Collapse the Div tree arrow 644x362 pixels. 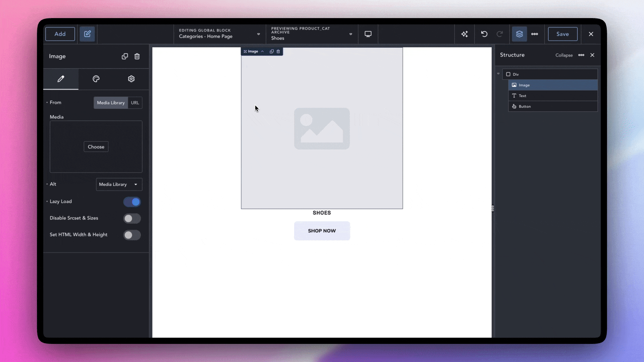click(x=498, y=74)
